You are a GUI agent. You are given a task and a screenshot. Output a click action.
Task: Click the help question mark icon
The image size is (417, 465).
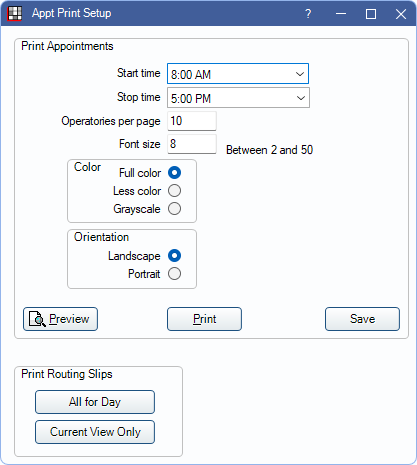(308, 14)
